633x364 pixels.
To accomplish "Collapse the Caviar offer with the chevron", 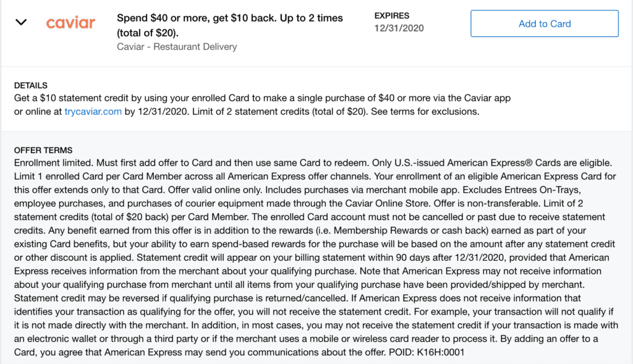I will (22, 22).
